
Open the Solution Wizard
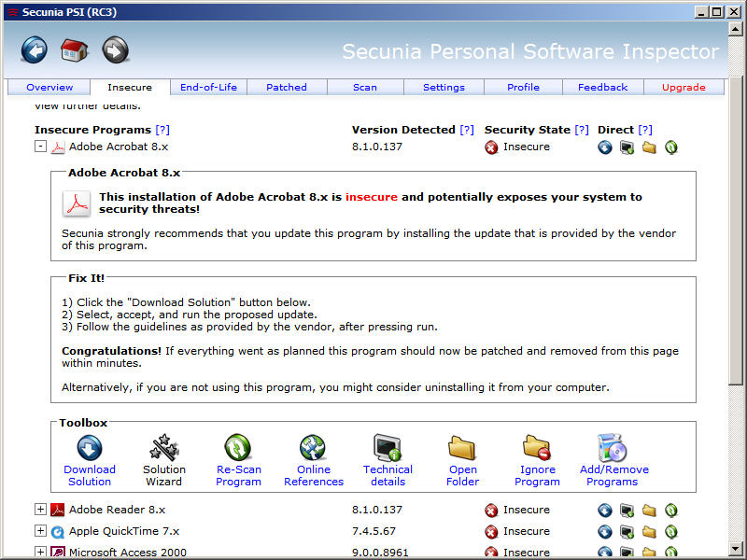pos(164,448)
